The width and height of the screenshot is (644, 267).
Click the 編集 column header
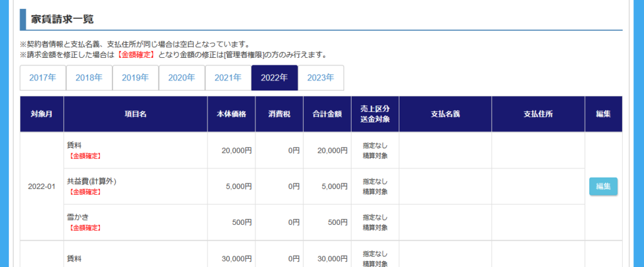coord(603,114)
